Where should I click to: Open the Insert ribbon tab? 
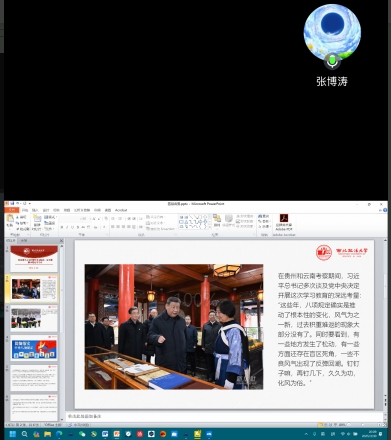(x=35, y=210)
